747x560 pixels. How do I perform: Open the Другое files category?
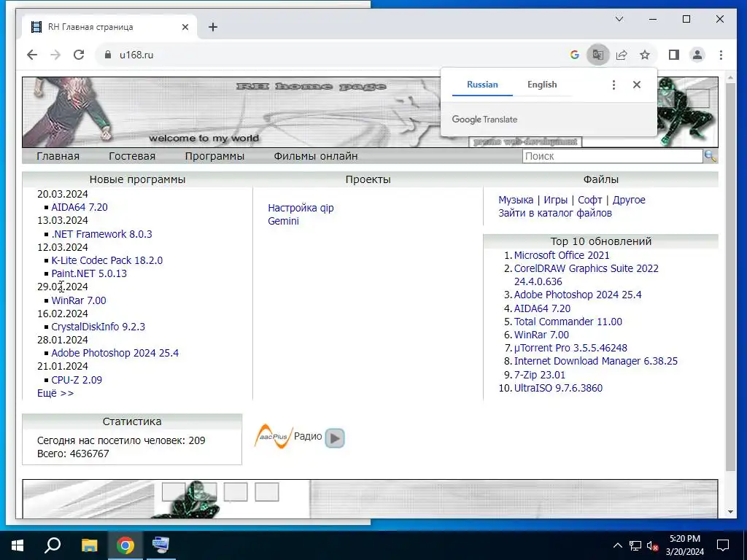click(629, 200)
